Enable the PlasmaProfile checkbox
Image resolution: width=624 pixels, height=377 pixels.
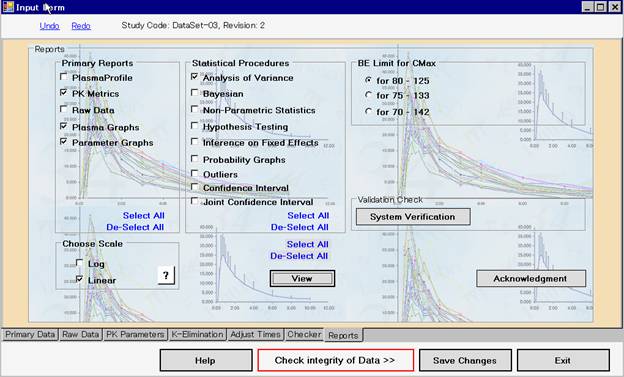point(64,76)
